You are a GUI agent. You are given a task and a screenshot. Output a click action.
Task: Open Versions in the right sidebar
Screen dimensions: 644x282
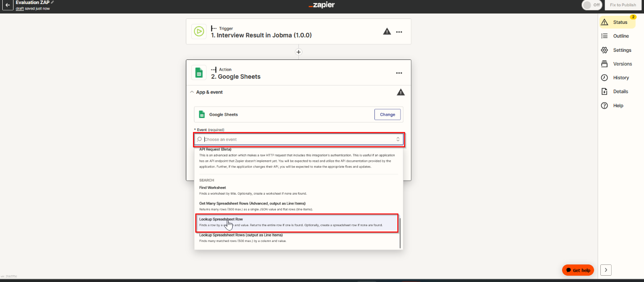point(617,64)
